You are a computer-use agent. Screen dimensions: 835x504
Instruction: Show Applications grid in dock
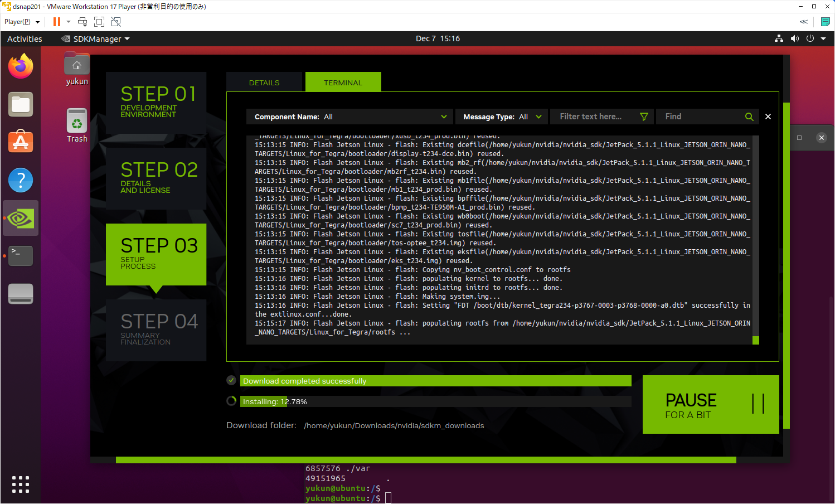[x=21, y=484]
